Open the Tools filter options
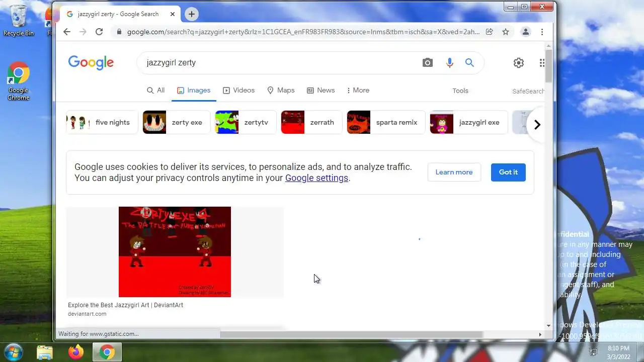This screenshot has width=644, height=362. click(x=460, y=91)
